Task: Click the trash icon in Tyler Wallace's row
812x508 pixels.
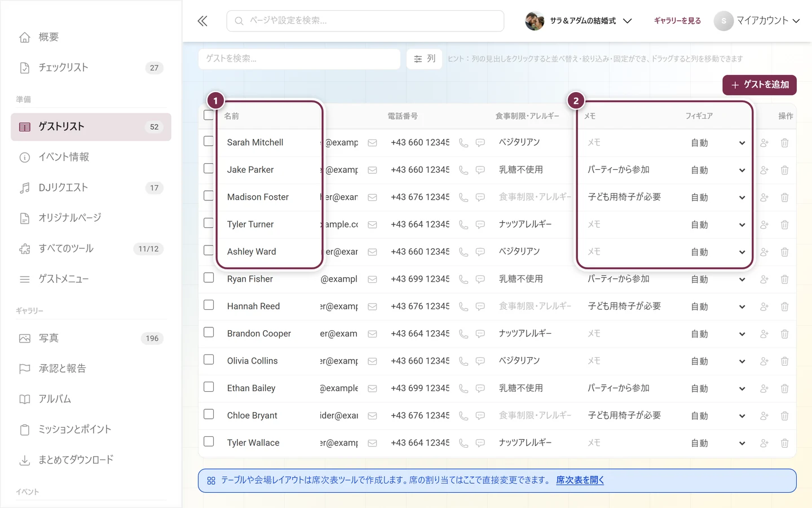Action: click(x=784, y=443)
